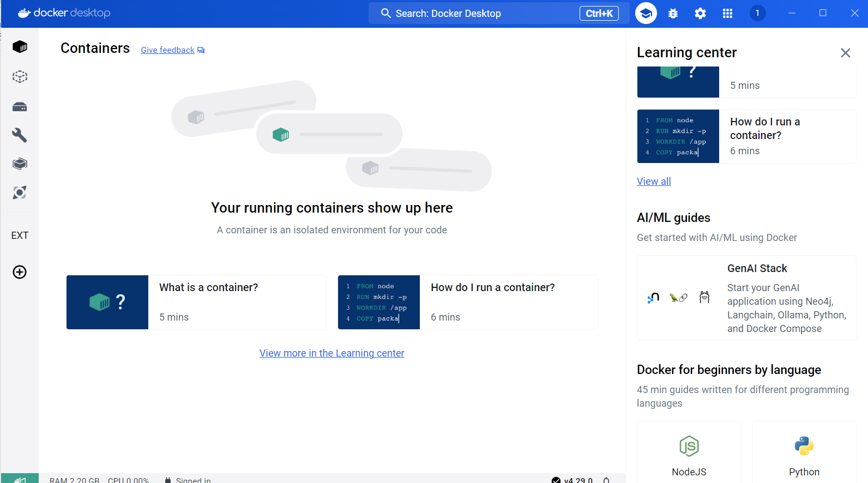Image resolution: width=868 pixels, height=483 pixels.
Task: Open the Settings gear icon
Action: (x=701, y=14)
